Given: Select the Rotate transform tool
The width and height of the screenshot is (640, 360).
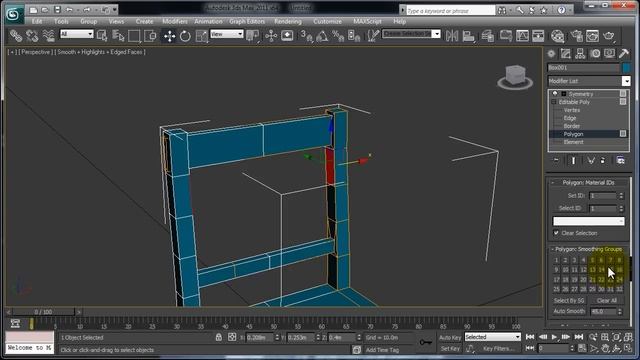Looking at the screenshot, I should click(x=185, y=36).
